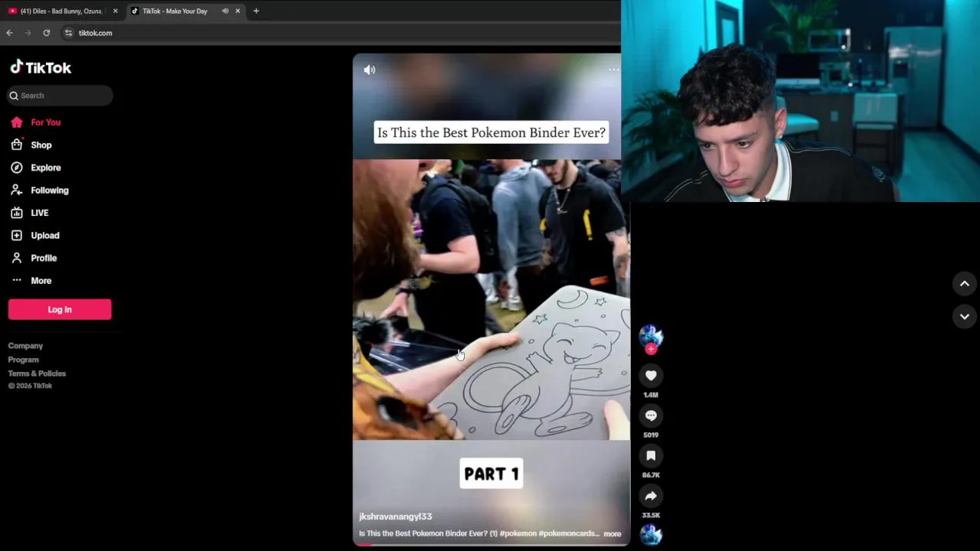Open the sound disc icon below share
980x551 pixels.
click(x=651, y=535)
